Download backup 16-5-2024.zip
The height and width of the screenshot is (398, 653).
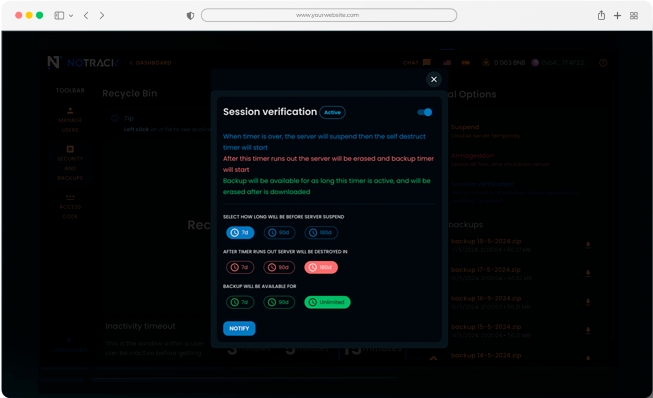point(588,302)
